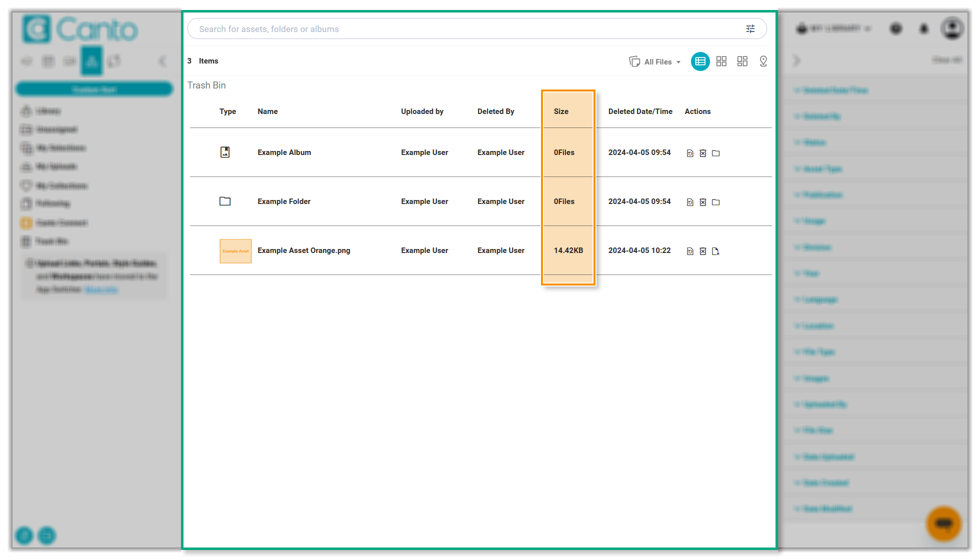Sort by Deleted By column header
This screenshot has width=980, height=560.
(x=495, y=111)
